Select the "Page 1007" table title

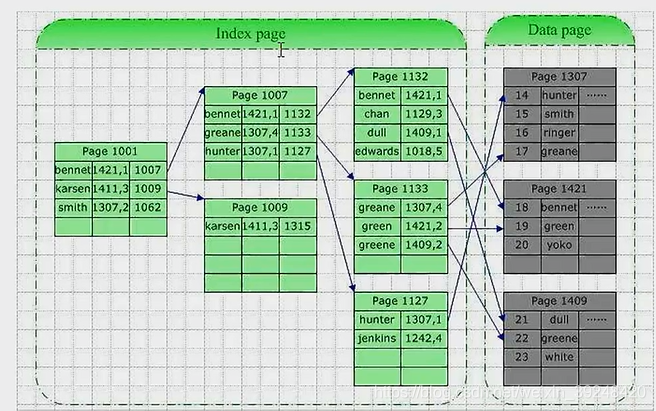(x=260, y=95)
